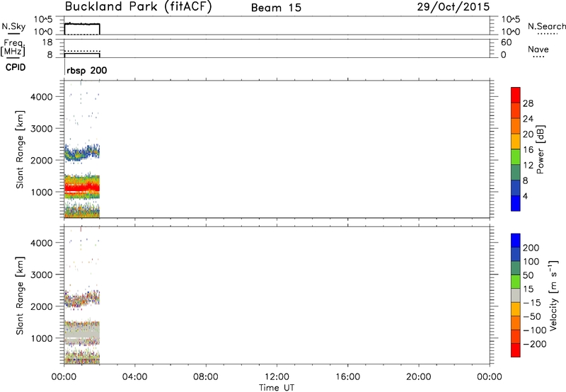Click the 'Beam 15' label
Image resolution: width=566 pixels, height=392 pixels.
coord(276,8)
